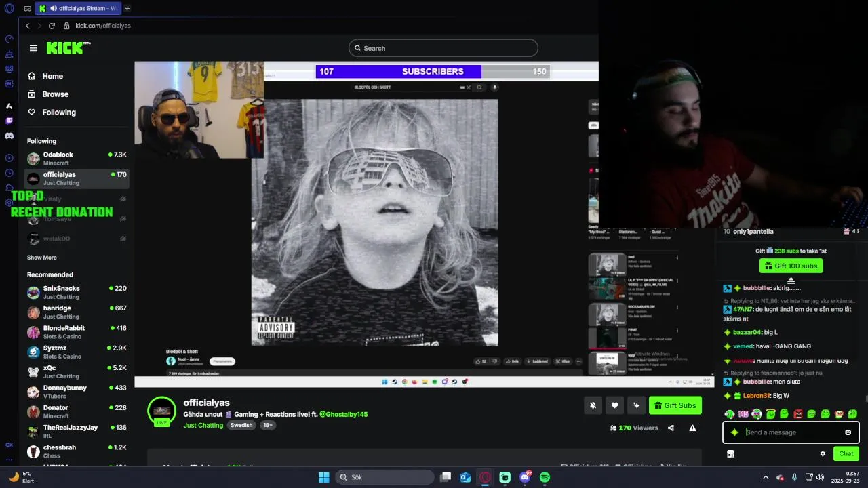Go back in browser history

(x=28, y=26)
